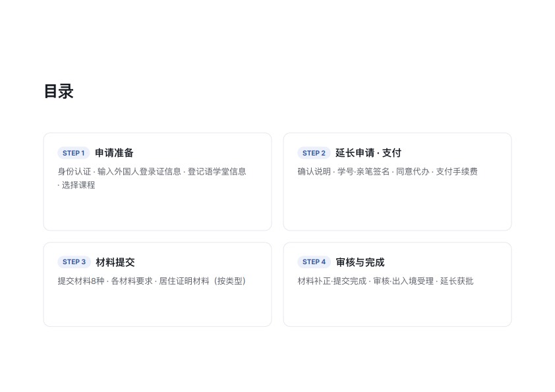Click description starting with 确认说明
555x392 pixels.
tap(388, 171)
